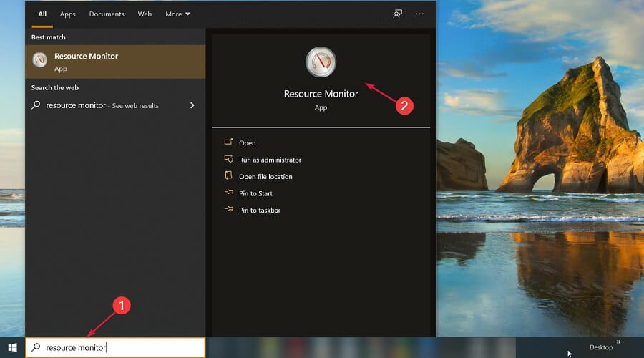The width and height of the screenshot is (644, 358).
Task: Click the search box magnifier icon
Action: coord(36,347)
